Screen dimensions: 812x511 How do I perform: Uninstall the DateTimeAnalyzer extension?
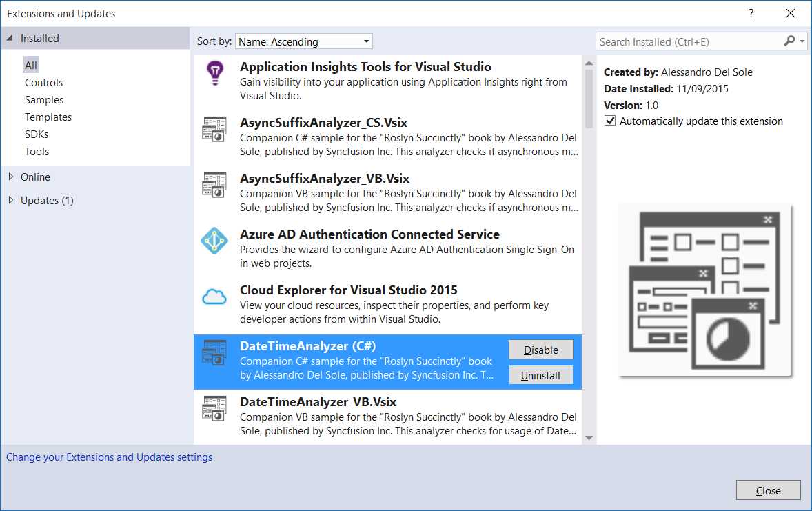pos(540,374)
